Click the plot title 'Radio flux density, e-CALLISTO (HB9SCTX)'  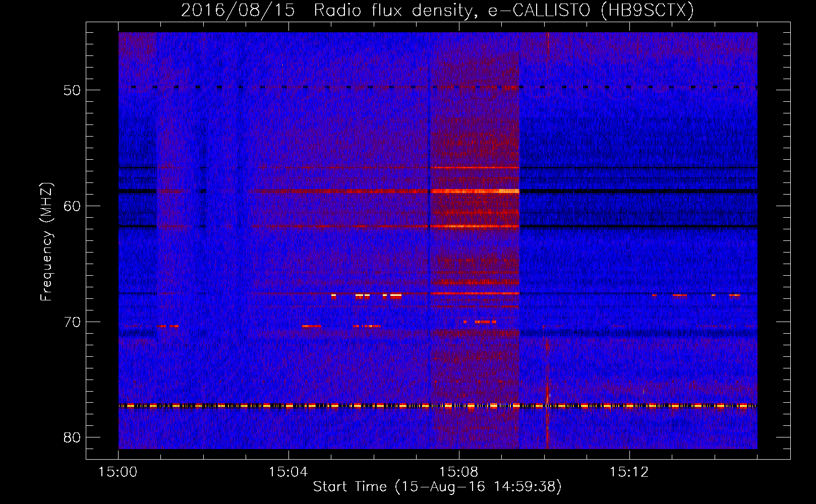[504, 10]
